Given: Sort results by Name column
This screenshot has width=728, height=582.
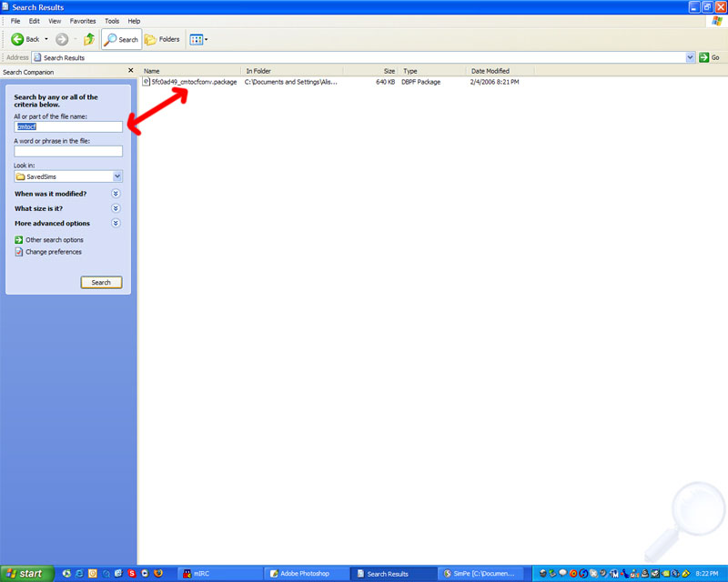Looking at the screenshot, I should [x=190, y=71].
